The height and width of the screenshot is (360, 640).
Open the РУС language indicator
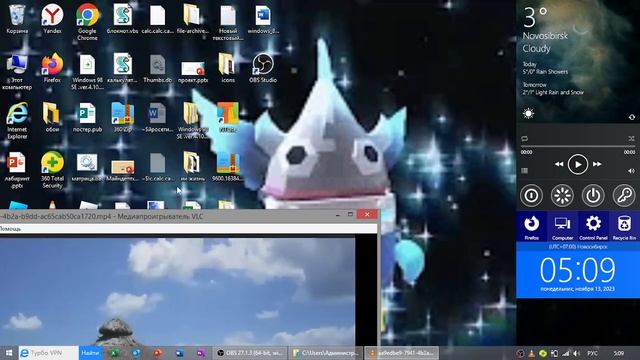coord(593,353)
